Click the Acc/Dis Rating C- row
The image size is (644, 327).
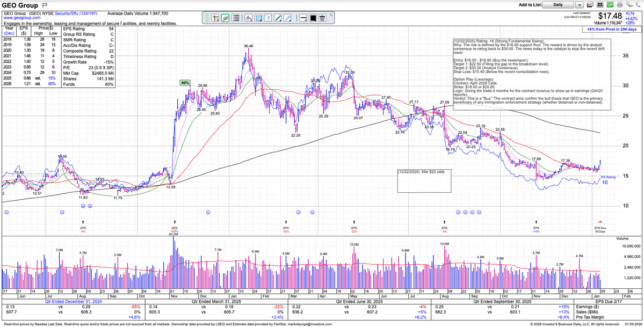coord(89,46)
